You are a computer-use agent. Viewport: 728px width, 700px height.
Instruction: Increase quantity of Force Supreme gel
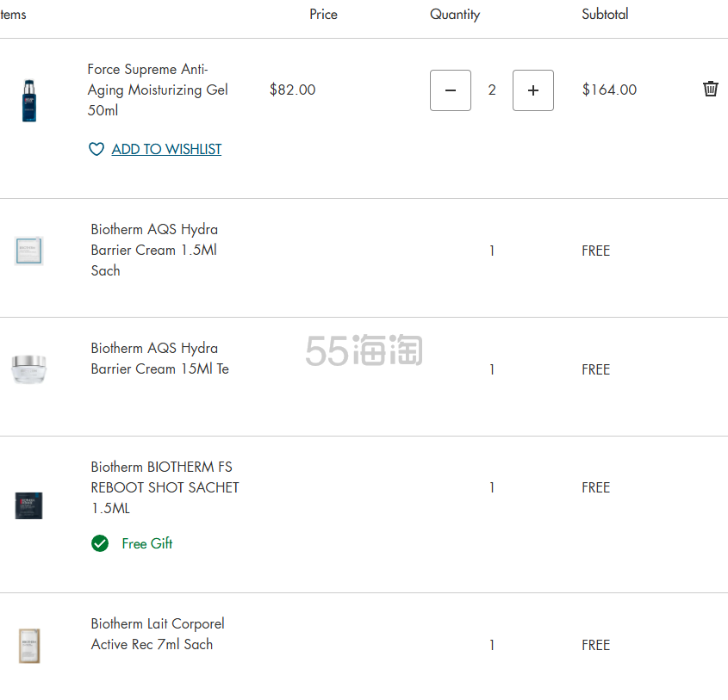(x=533, y=90)
